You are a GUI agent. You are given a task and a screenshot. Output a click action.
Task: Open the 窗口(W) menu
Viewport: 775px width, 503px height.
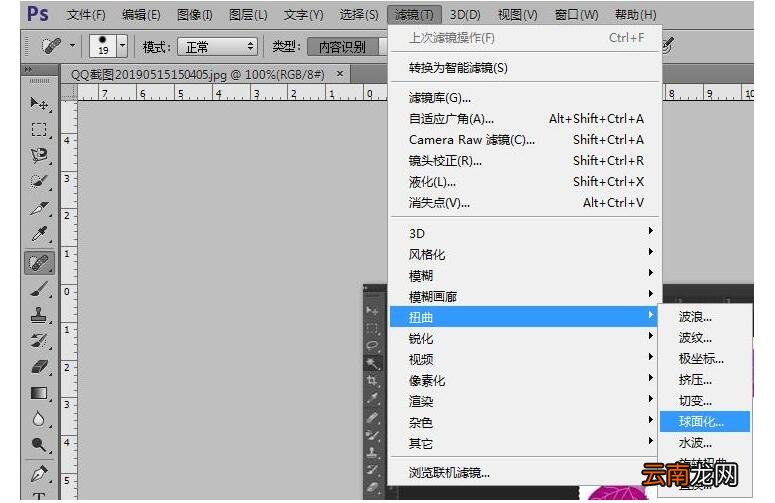(x=576, y=15)
